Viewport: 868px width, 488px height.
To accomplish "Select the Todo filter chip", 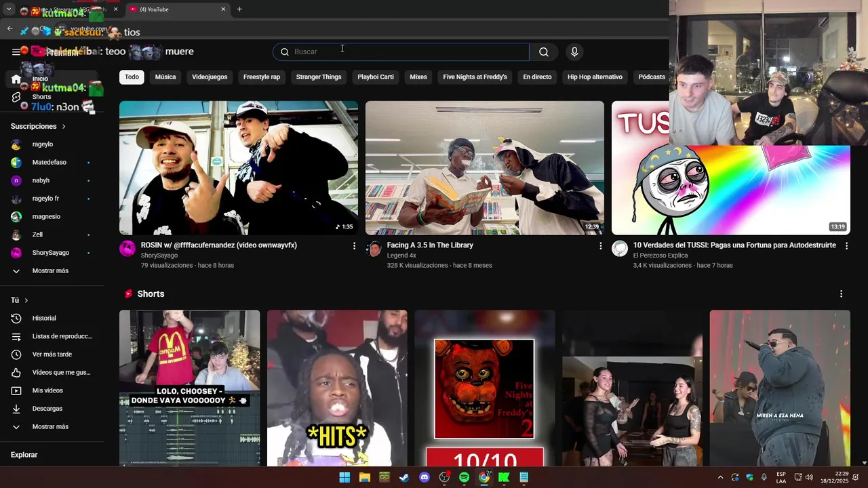I will (x=132, y=77).
